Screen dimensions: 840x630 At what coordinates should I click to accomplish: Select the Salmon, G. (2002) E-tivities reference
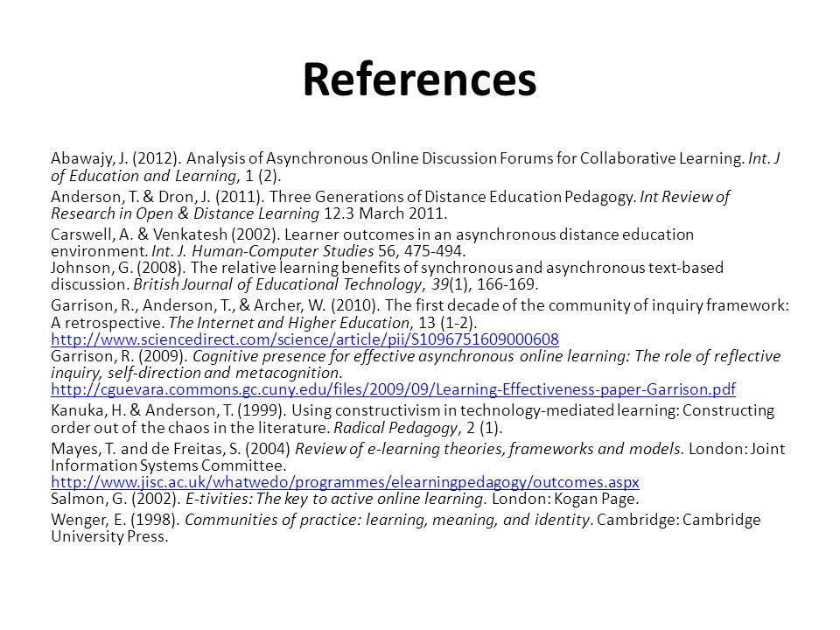(345, 499)
